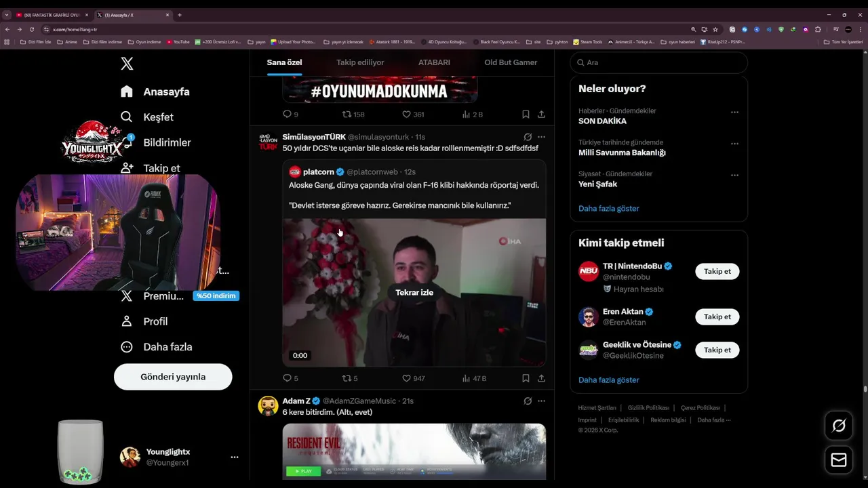Click Daha fazla göster under trends
This screenshot has width=868, height=488.
pos(609,209)
